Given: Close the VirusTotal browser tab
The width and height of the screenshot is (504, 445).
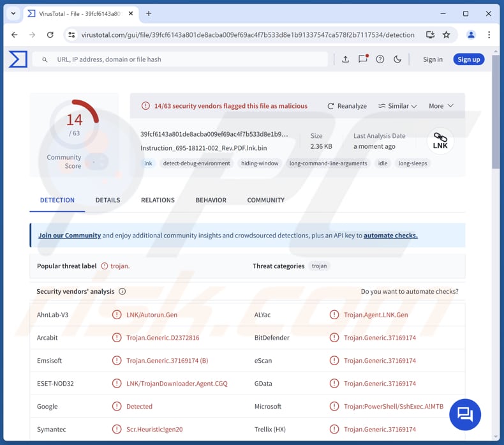Looking at the screenshot, I should (131, 13).
